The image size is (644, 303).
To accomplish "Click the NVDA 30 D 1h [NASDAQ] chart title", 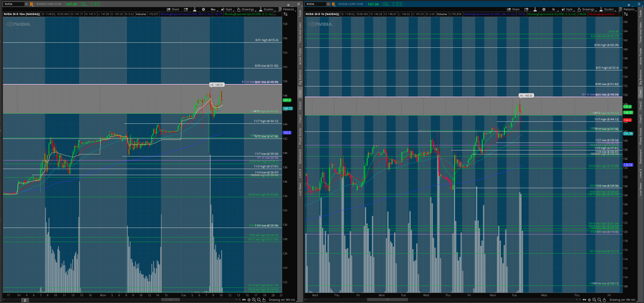I will coord(323,14).
